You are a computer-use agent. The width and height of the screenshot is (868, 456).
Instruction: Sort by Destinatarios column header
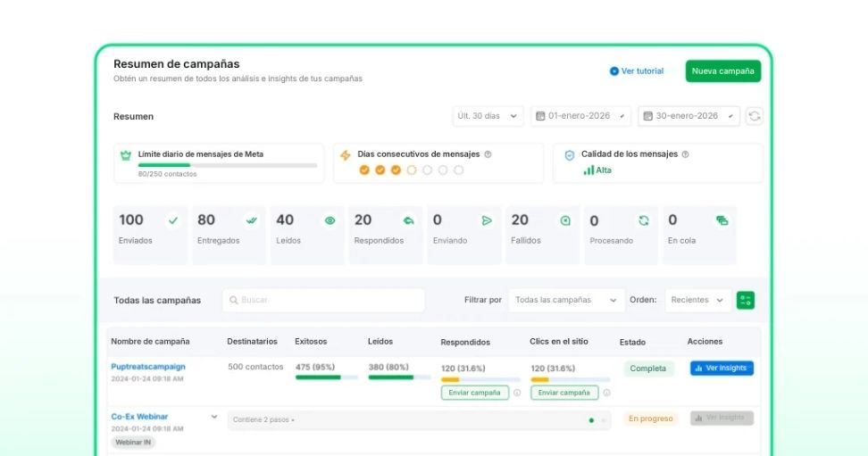(252, 342)
